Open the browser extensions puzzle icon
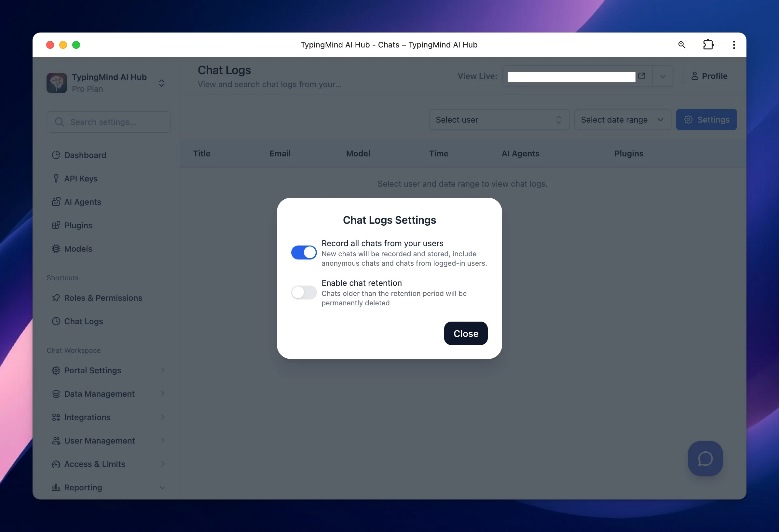Viewport: 779px width, 532px height. click(708, 45)
